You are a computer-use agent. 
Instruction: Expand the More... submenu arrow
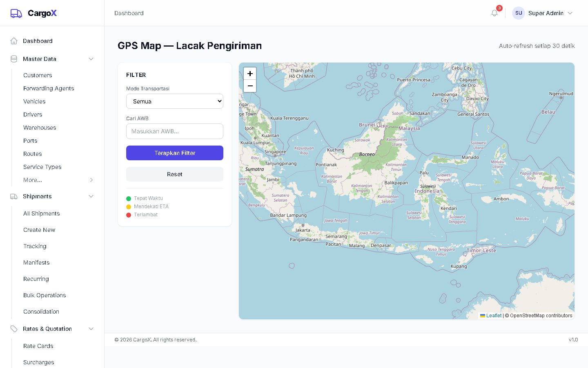91,180
